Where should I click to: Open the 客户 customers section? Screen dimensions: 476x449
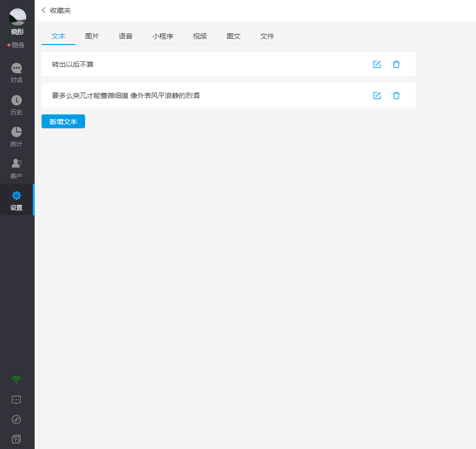(16, 169)
